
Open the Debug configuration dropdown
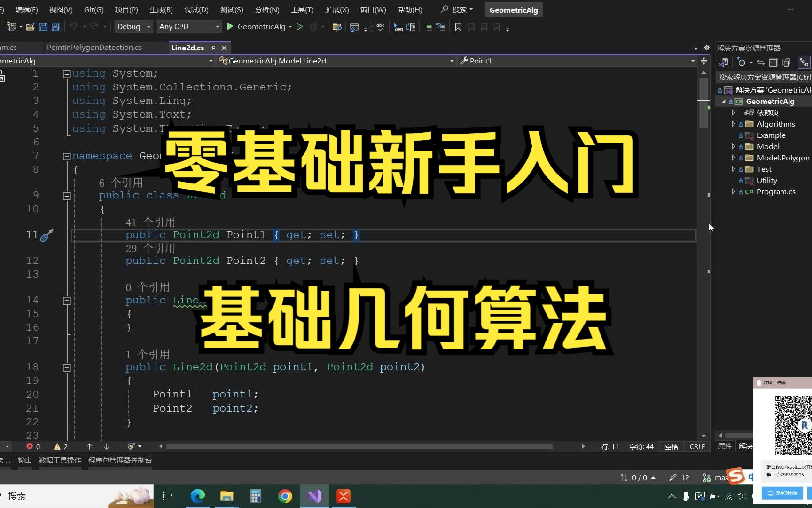click(x=133, y=27)
